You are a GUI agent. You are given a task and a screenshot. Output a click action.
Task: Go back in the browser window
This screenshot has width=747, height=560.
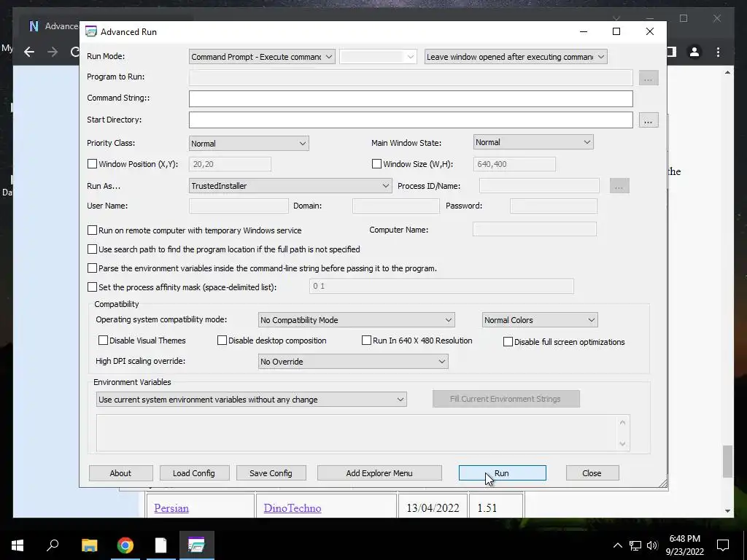coord(29,52)
